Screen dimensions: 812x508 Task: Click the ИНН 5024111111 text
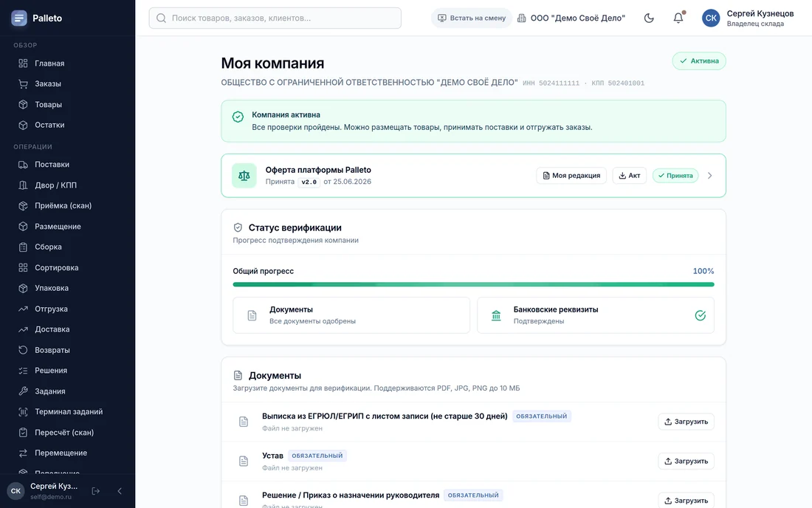pos(551,83)
